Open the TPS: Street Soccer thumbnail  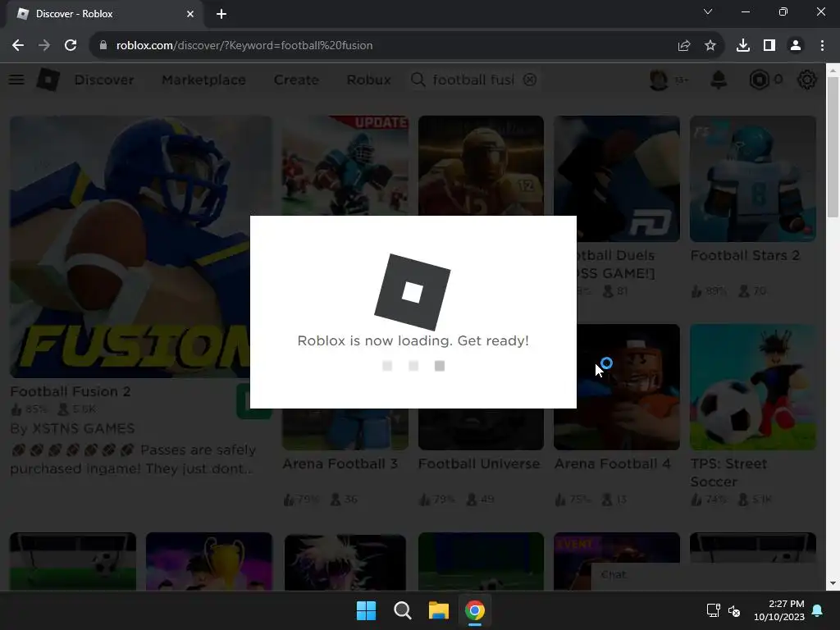(753, 387)
